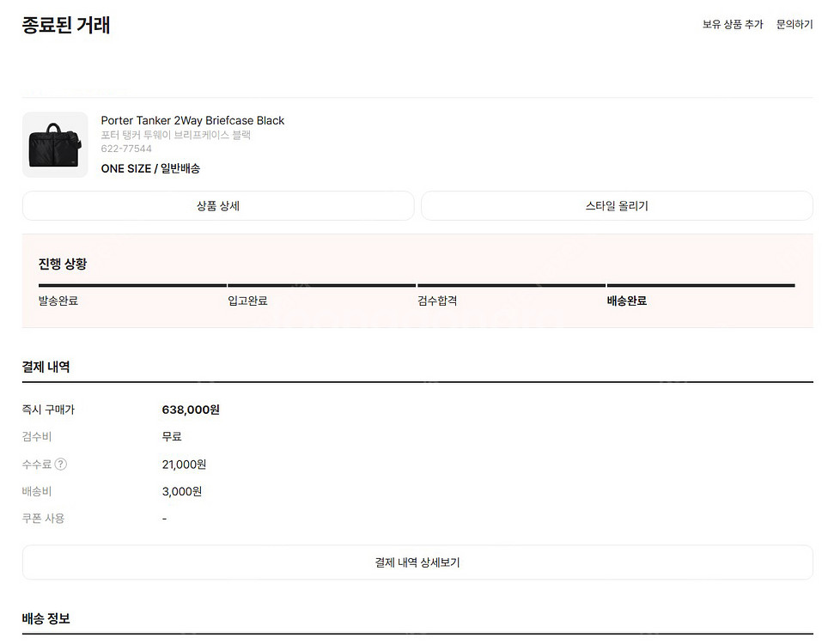Click the 수수료 help question mark icon
The height and width of the screenshot is (644, 822).
click(61, 465)
